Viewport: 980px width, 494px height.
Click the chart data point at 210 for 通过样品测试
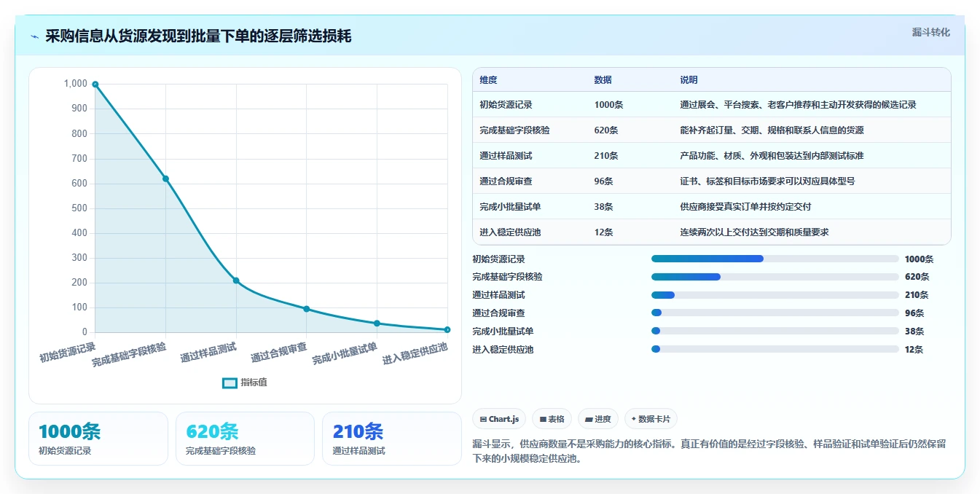click(236, 281)
